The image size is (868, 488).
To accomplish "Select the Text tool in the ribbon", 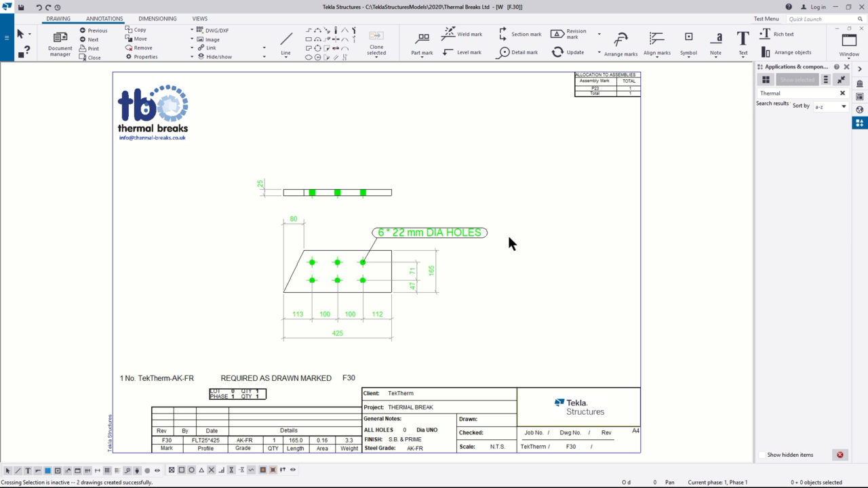I will click(x=742, y=41).
